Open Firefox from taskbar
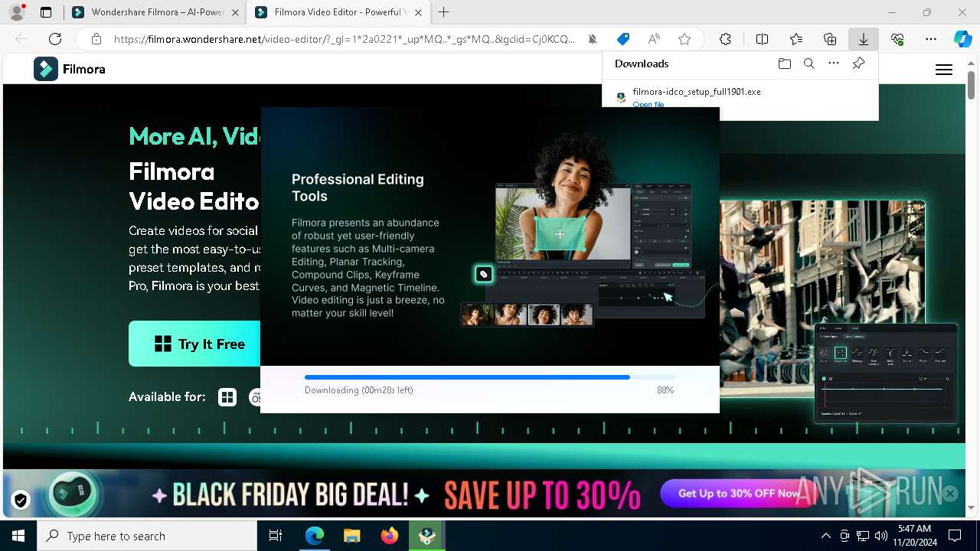980x551 pixels. tap(389, 536)
